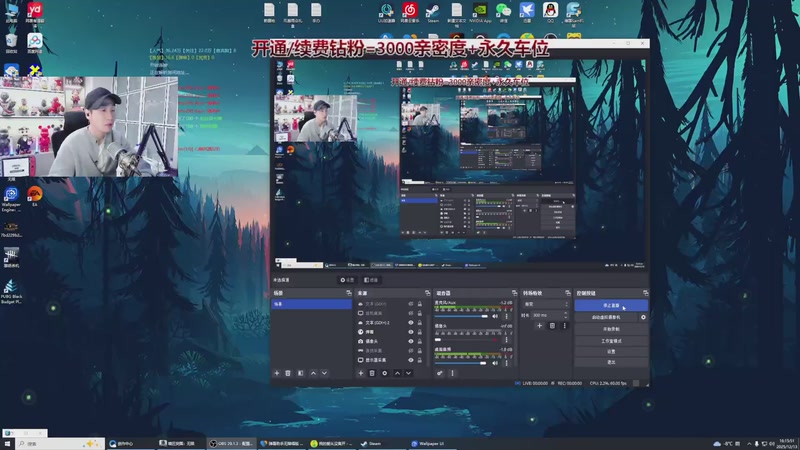Toggle lock on 显示器采集 source
The width and height of the screenshot is (800, 450).
[x=420, y=360]
